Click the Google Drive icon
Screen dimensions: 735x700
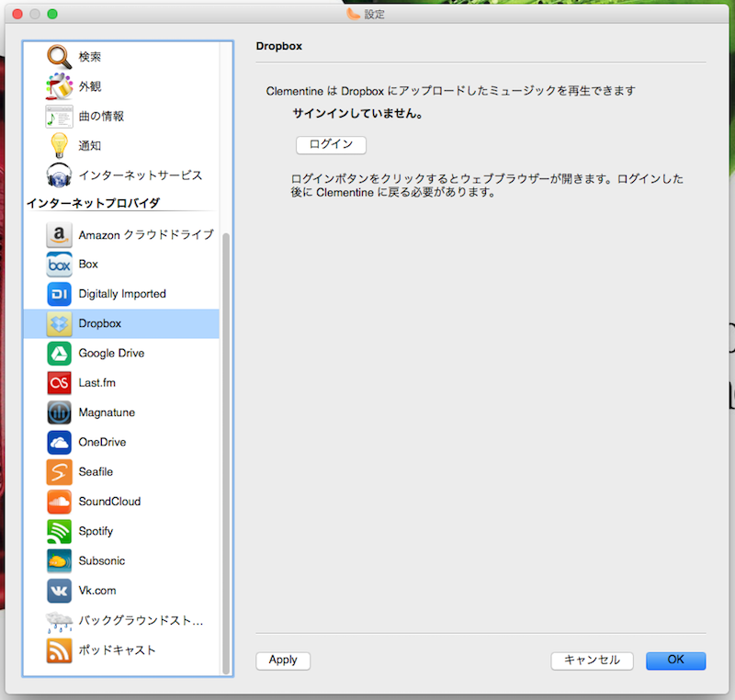(x=59, y=354)
